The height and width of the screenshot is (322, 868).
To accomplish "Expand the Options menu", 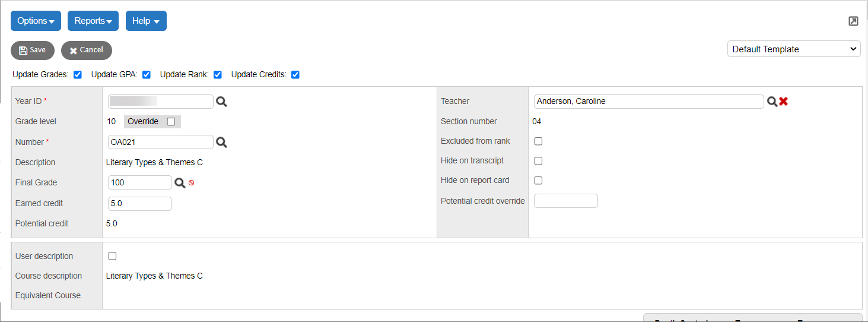I will click(x=36, y=21).
